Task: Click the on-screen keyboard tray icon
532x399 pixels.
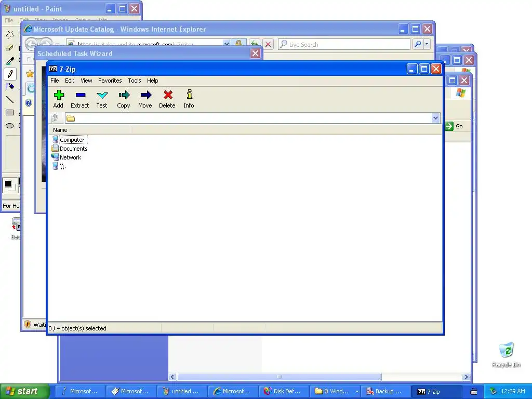Action: click(x=474, y=392)
